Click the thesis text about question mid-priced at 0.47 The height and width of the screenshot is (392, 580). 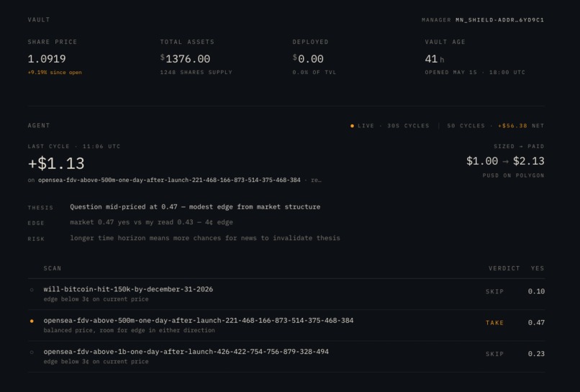pyautogui.click(x=195, y=206)
